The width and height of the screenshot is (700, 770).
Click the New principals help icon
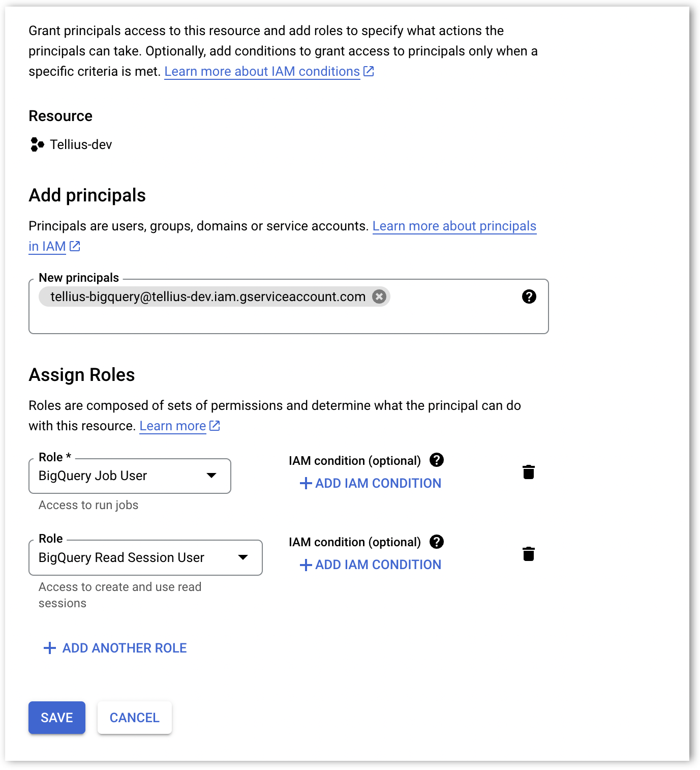click(529, 297)
